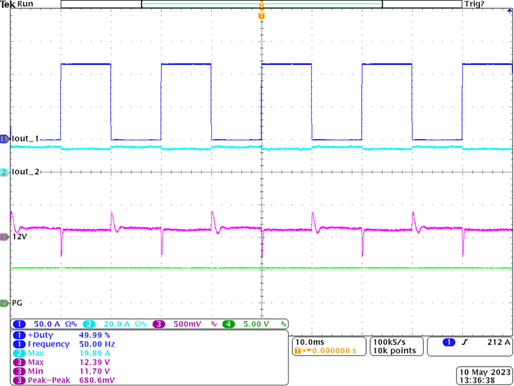Click the record view bar at top
The width and height of the screenshot is (514, 386).
(x=261, y=4)
